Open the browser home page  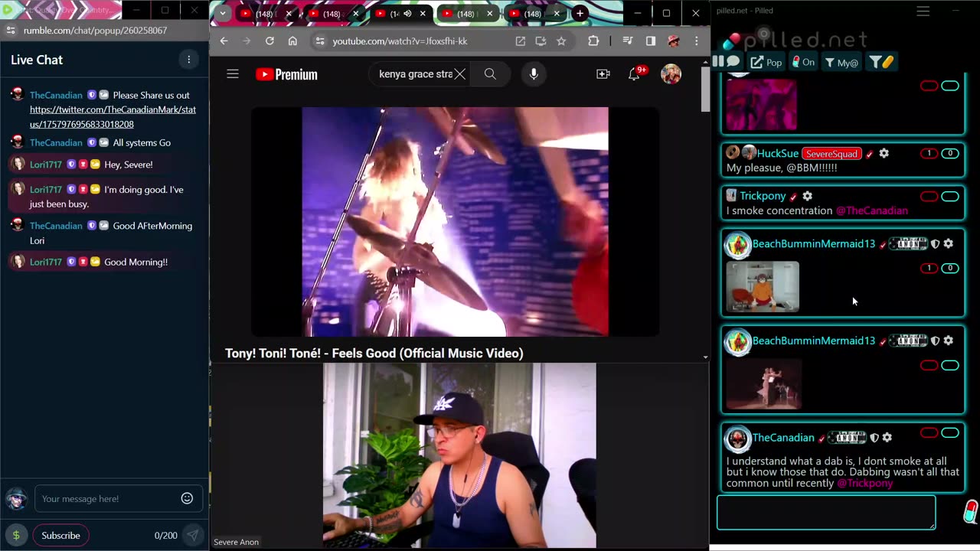click(x=292, y=41)
